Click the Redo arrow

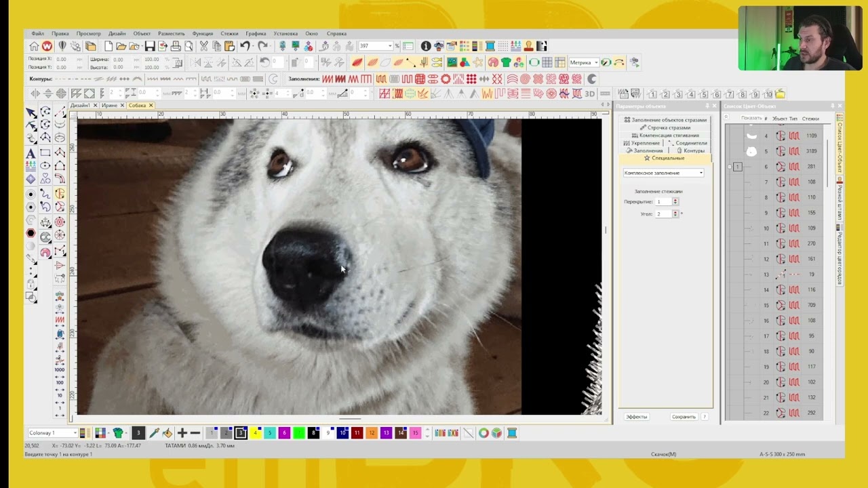point(263,46)
